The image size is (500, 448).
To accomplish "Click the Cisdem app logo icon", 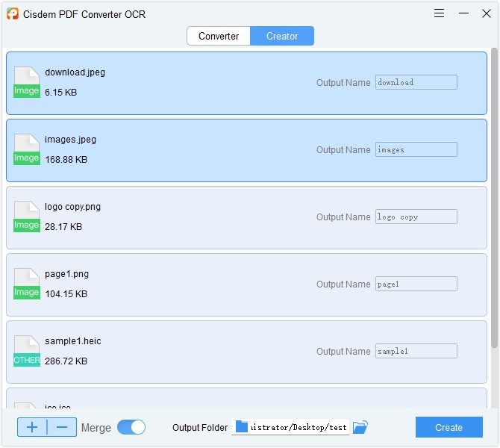I will pos(13,14).
